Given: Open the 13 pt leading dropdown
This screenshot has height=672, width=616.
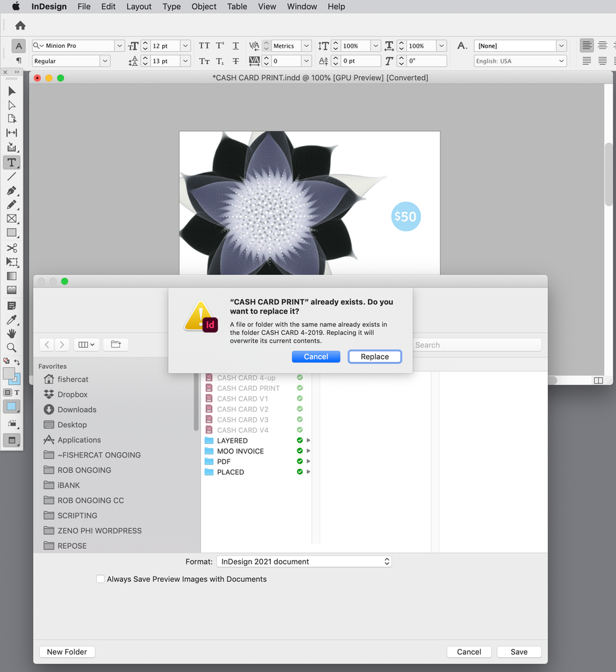Looking at the screenshot, I should point(186,61).
